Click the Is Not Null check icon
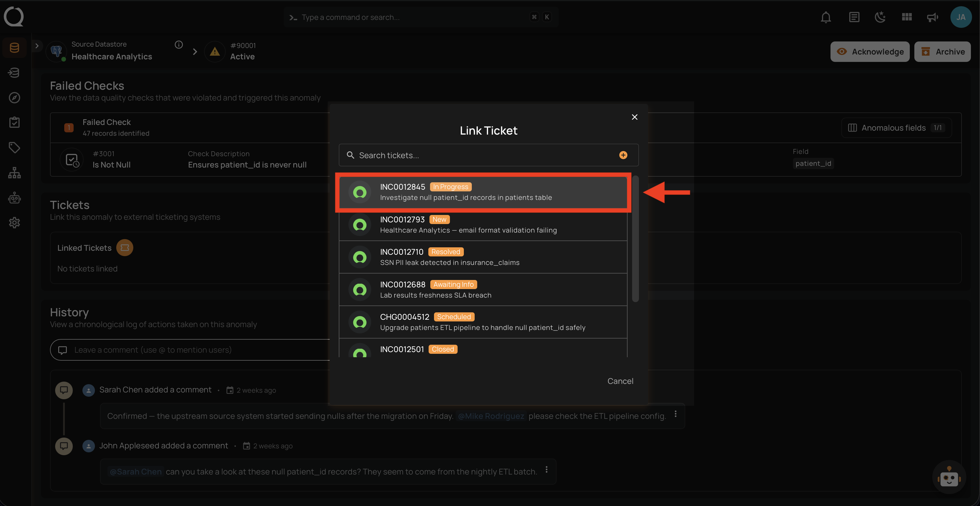Viewport: 980px width, 506px height. [72, 160]
